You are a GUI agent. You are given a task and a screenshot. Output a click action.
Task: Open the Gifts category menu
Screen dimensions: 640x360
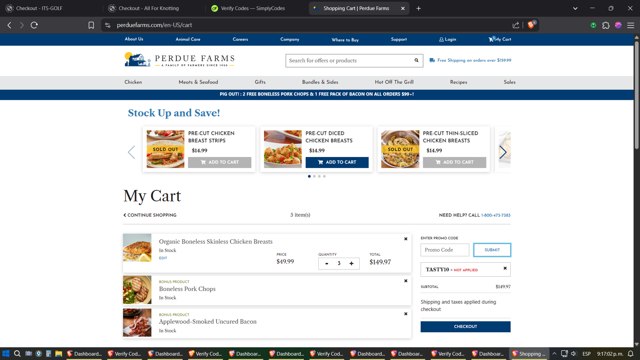click(x=260, y=82)
